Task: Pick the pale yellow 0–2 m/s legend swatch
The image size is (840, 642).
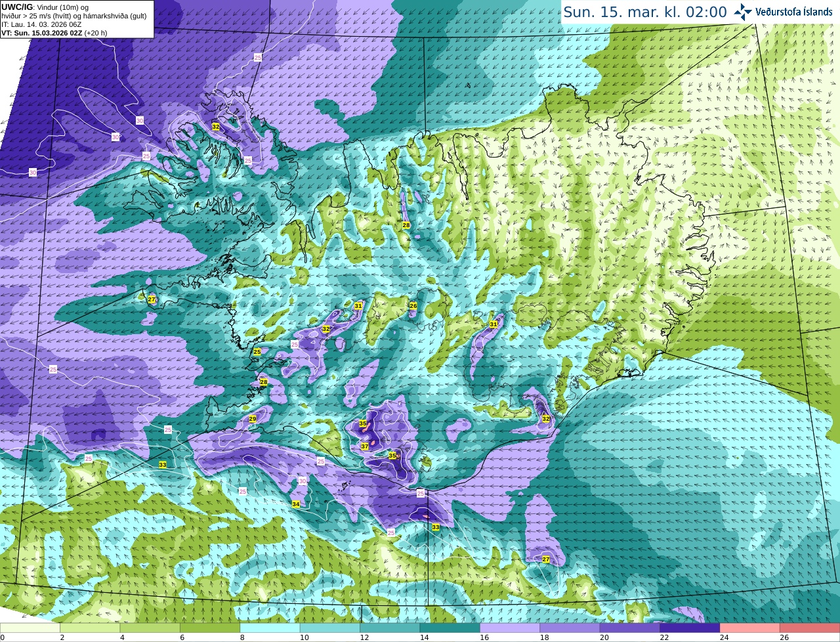Action: [x=30, y=628]
